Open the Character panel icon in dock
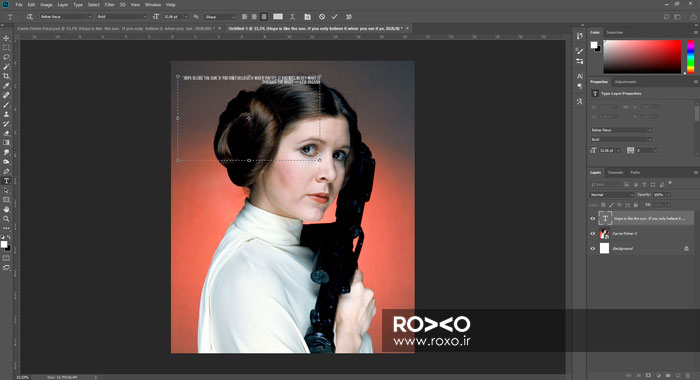The height and width of the screenshot is (380, 700). (579, 76)
